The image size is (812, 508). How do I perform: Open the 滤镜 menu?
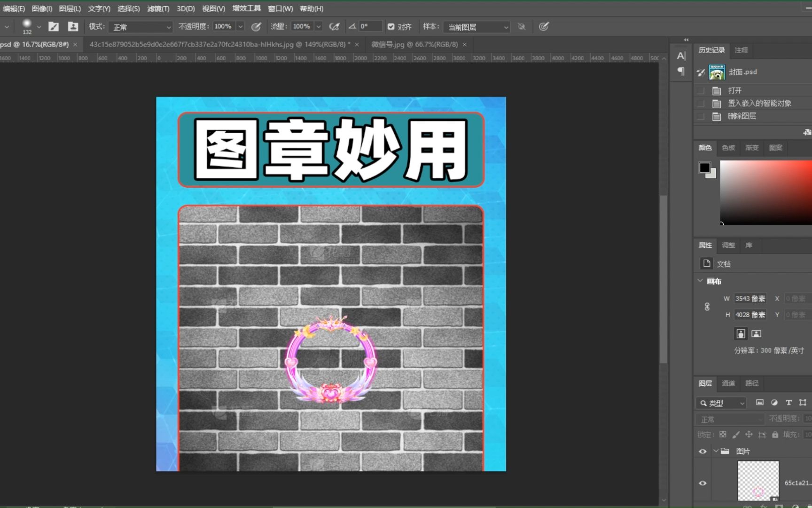coord(158,8)
